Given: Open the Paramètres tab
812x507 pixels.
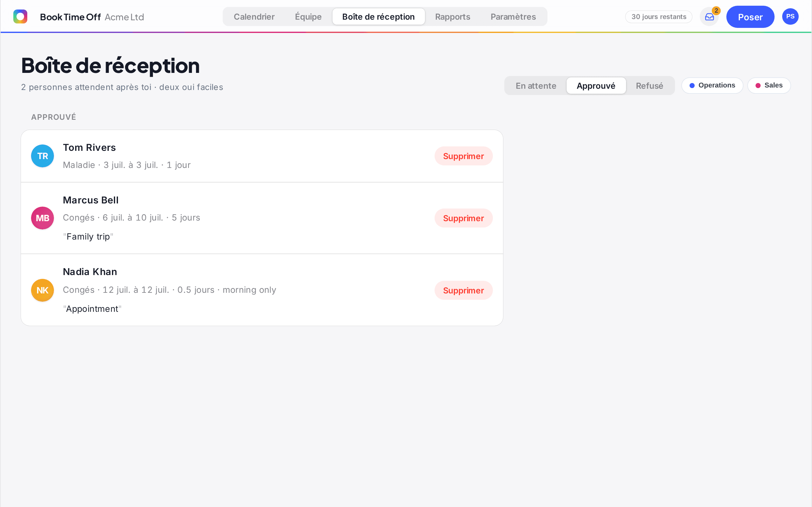Looking at the screenshot, I should tap(513, 17).
